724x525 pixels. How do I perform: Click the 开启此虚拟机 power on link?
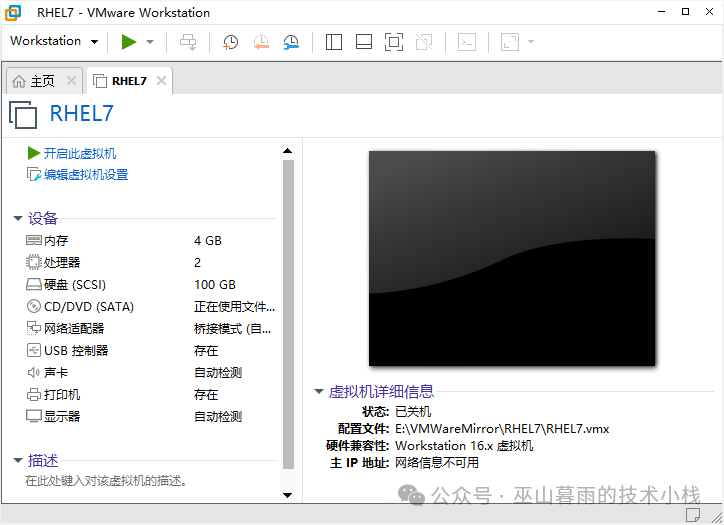79,153
